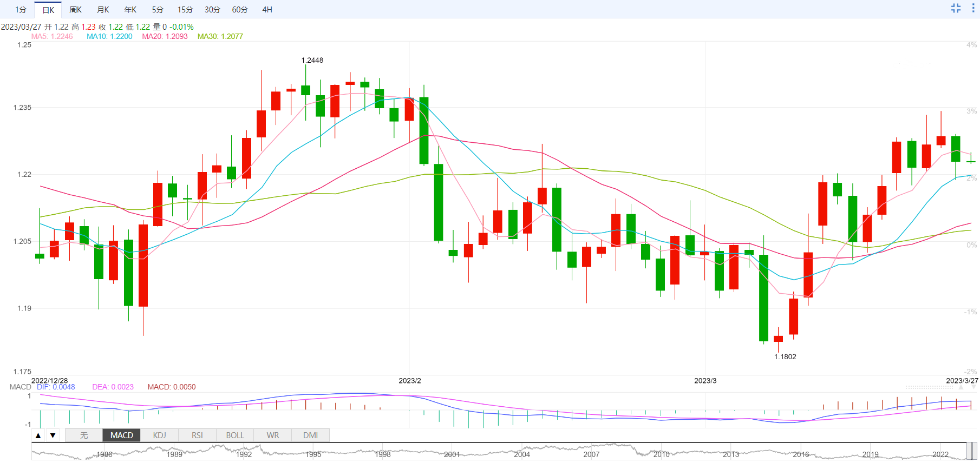Switch to the 4H interval tab
980x476 pixels.
pyautogui.click(x=267, y=10)
